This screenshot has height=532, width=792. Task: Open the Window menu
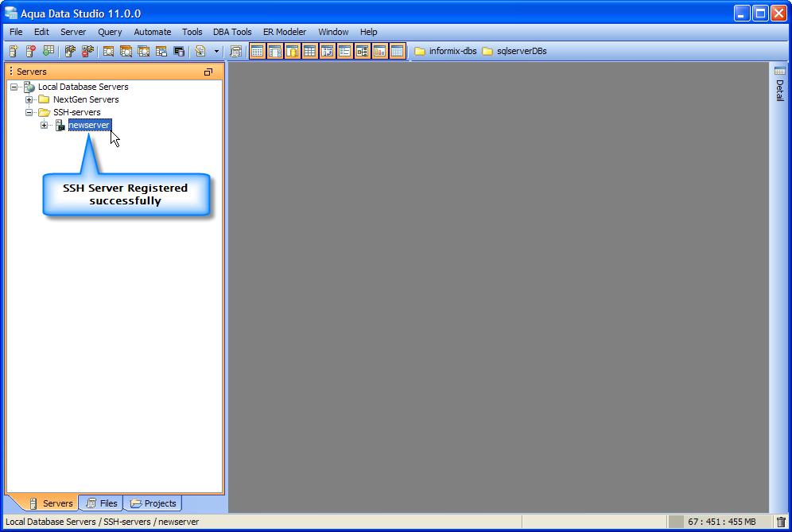[333, 32]
